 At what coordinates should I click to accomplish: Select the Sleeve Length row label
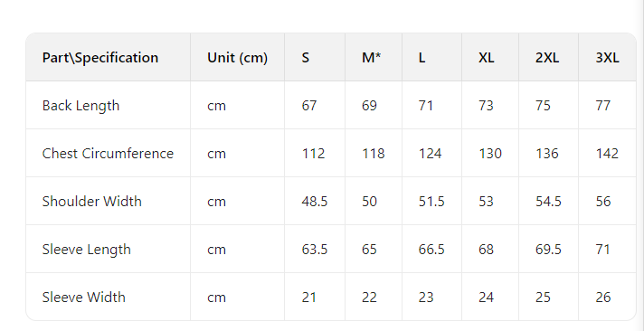(x=87, y=250)
